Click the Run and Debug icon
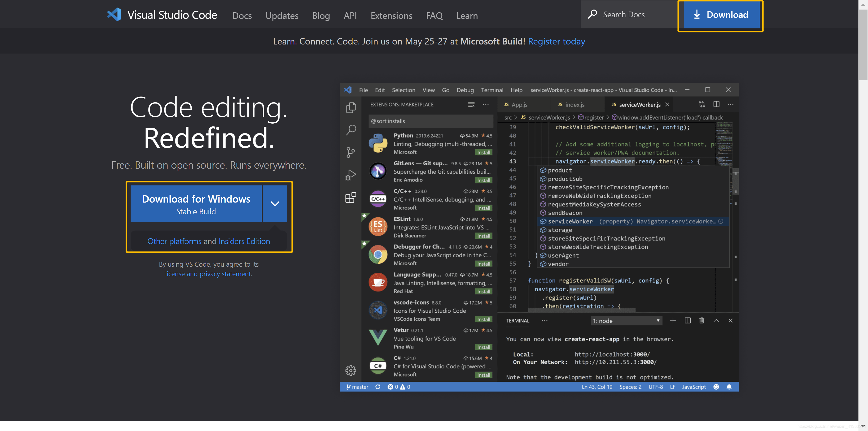868x431 pixels. (x=351, y=175)
